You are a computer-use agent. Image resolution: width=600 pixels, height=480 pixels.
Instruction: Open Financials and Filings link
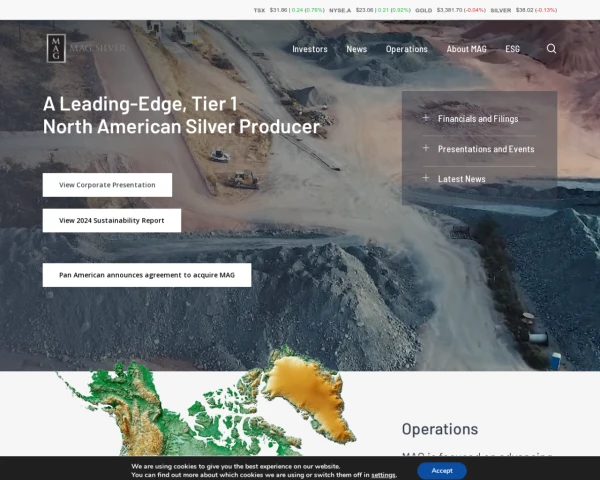point(478,119)
